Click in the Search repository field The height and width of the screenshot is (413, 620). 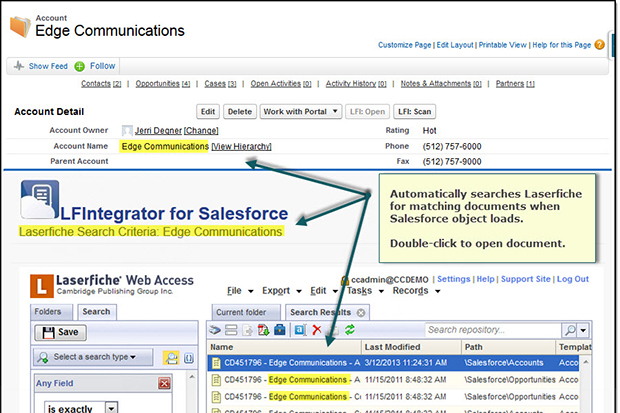pyautogui.click(x=493, y=330)
